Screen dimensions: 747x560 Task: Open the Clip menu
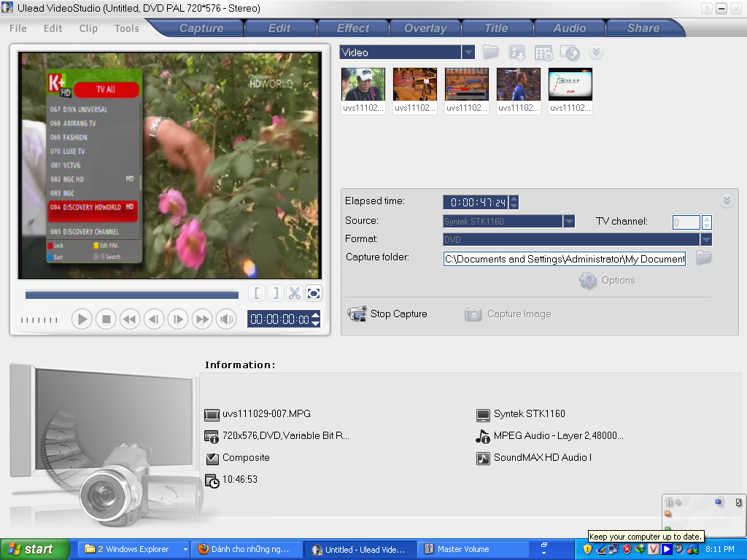tap(88, 28)
